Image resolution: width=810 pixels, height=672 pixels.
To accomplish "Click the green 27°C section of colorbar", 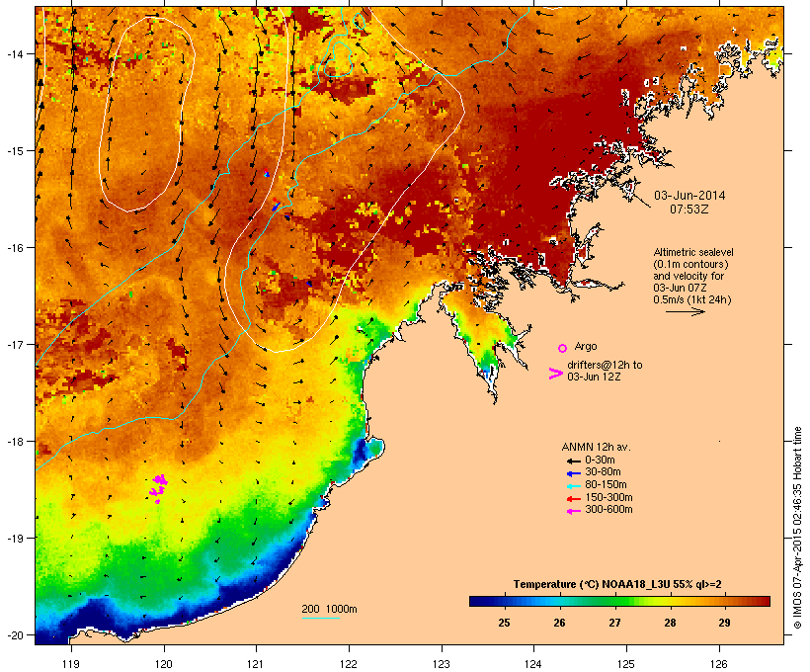I will (614, 601).
